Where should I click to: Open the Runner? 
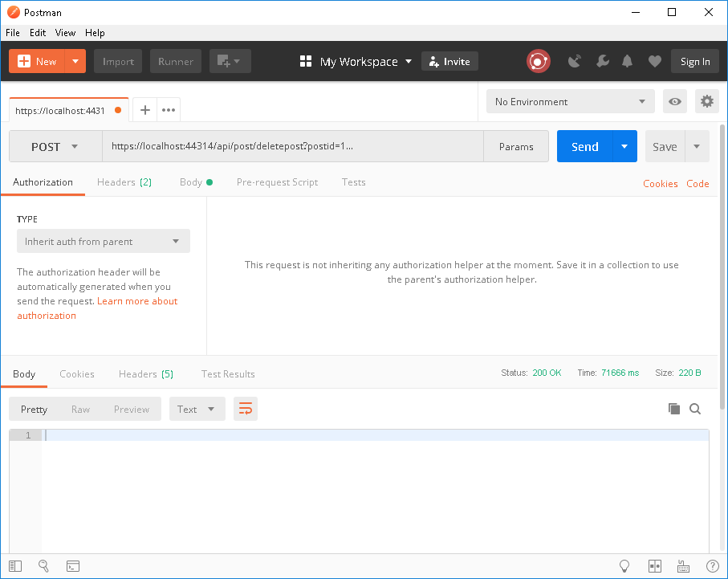(x=176, y=61)
